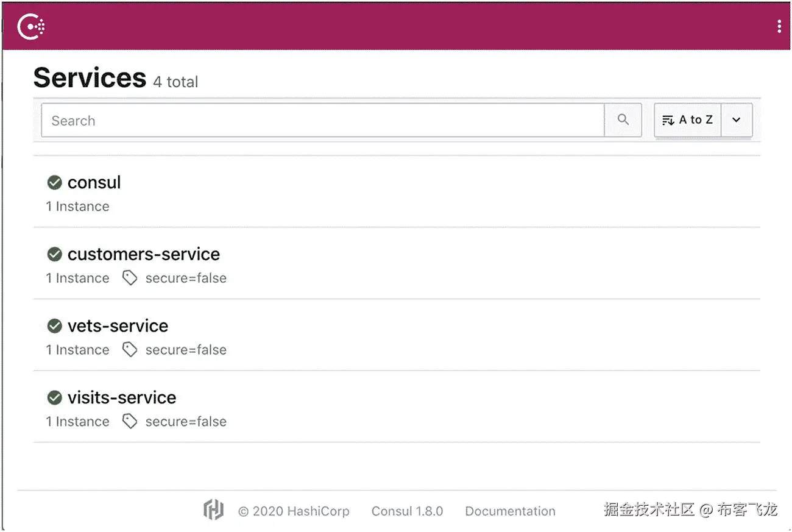Click the tag icon under customers-service
This screenshot has height=532, width=792.
pos(130,278)
